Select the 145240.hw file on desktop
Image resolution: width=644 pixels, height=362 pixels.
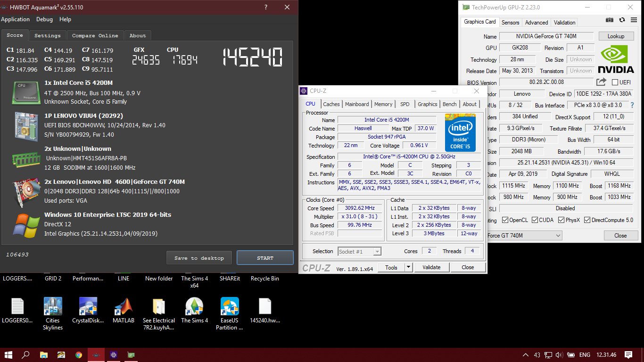[265, 310]
